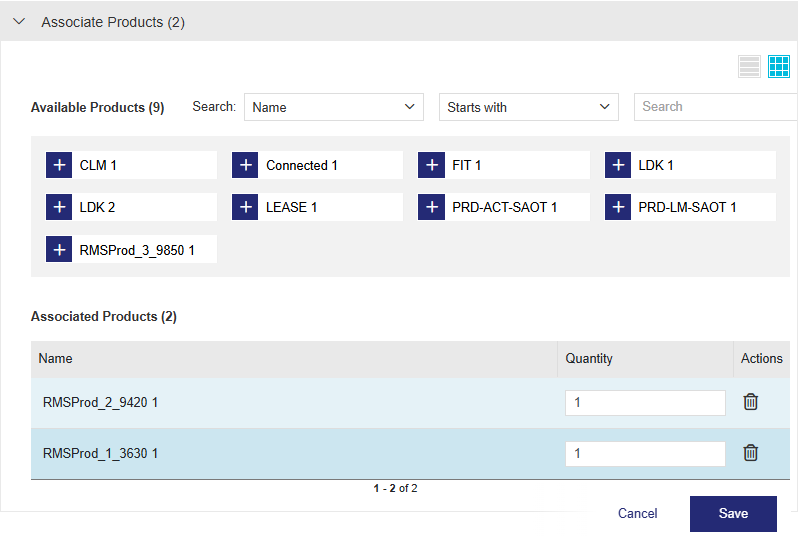Focus the Search text box
Image resolution: width=800 pixels, height=536 pixels.
[715, 107]
